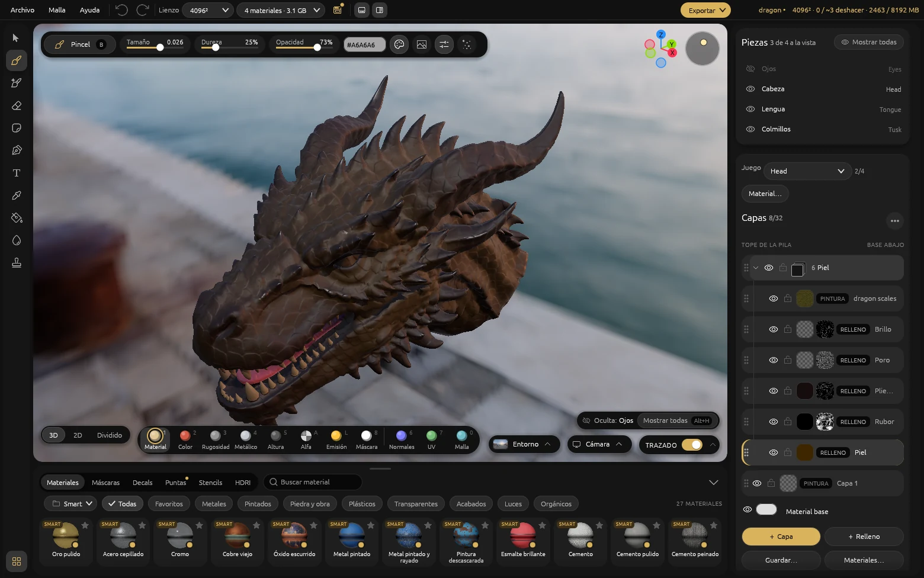The height and width of the screenshot is (578, 924).
Task: Open the Exportar dropdown
Action: [705, 10]
